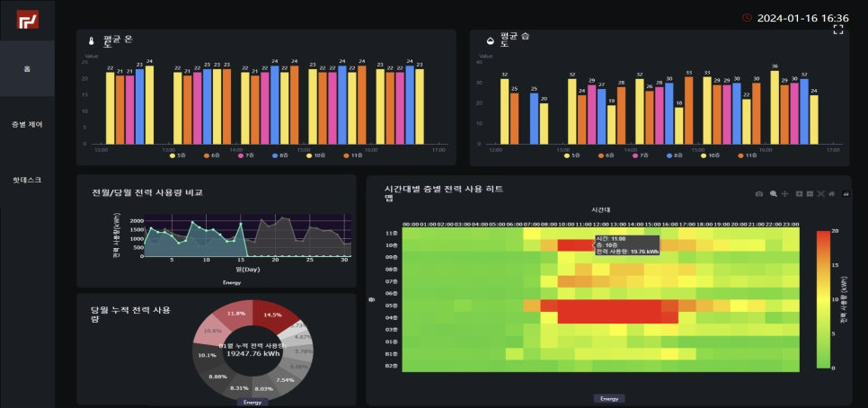Screen dimensions: 868x408
Task: Open the 층별 제어 menu item
Action: (x=27, y=125)
